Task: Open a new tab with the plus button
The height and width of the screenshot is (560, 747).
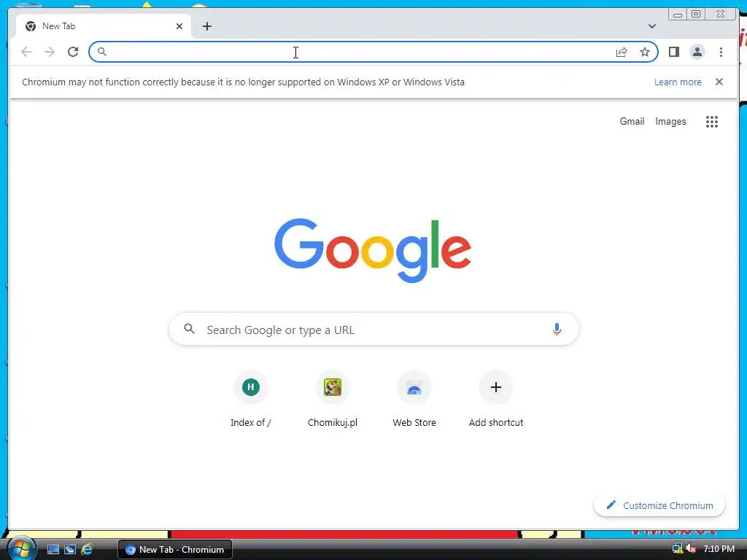Action: pyautogui.click(x=206, y=26)
